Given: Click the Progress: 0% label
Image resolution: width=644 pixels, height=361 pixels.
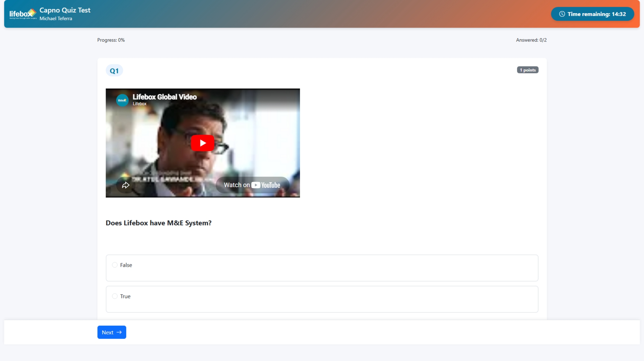Looking at the screenshot, I should pos(111,40).
